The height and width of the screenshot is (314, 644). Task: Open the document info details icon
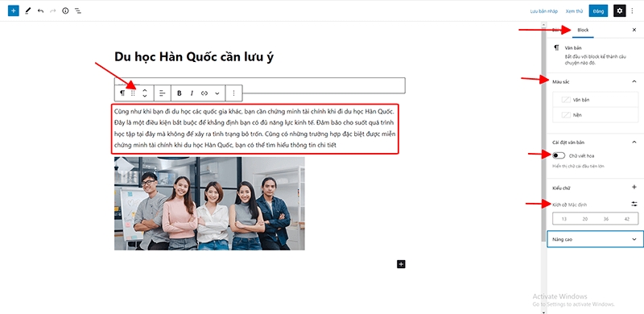(x=65, y=11)
